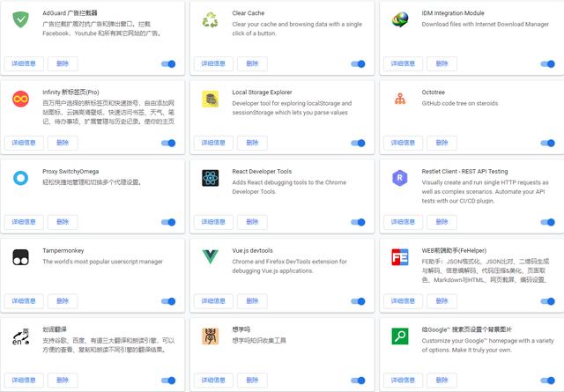Click the 'Octotree' extension title text
The height and width of the screenshot is (392, 564).
pyautogui.click(x=434, y=92)
